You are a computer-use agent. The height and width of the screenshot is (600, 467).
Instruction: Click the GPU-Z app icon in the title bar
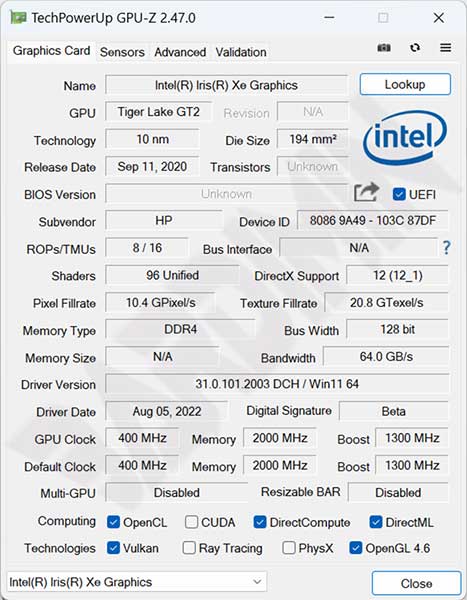pyautogui.click(x=18, y=18)
